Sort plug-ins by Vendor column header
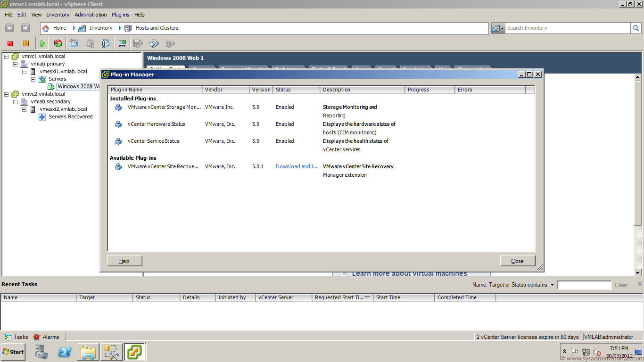Image resolution: width=644 pixels, height=362 pixels. (226, 90)
